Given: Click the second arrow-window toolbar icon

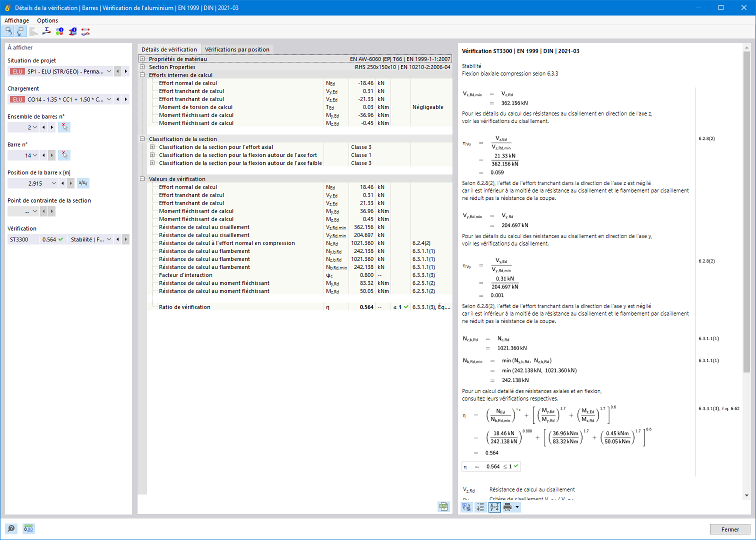Looking at the screenshot, I should click(x=20, y=32).
